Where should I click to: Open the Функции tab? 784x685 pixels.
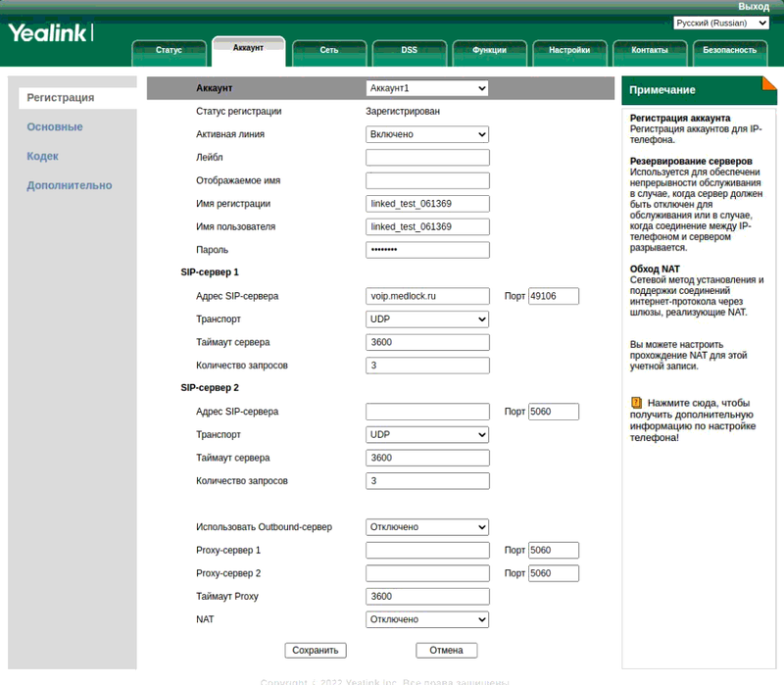click(x=489, y=51)
